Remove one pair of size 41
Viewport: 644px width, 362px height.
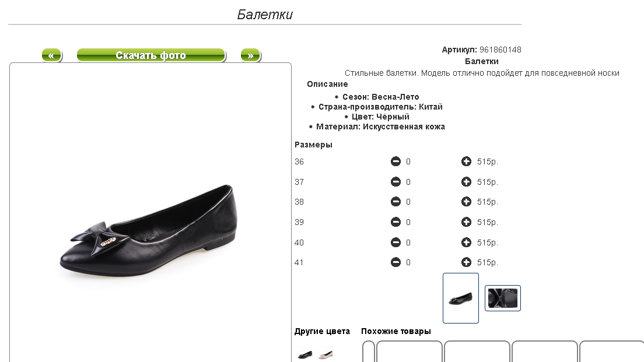[x=395, y=262]
